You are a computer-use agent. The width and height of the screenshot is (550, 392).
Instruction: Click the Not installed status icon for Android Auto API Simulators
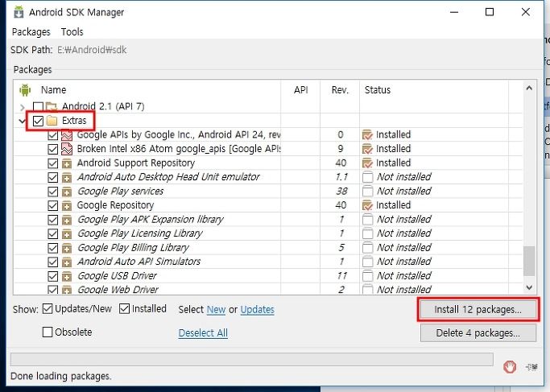[x=367, y=262]
